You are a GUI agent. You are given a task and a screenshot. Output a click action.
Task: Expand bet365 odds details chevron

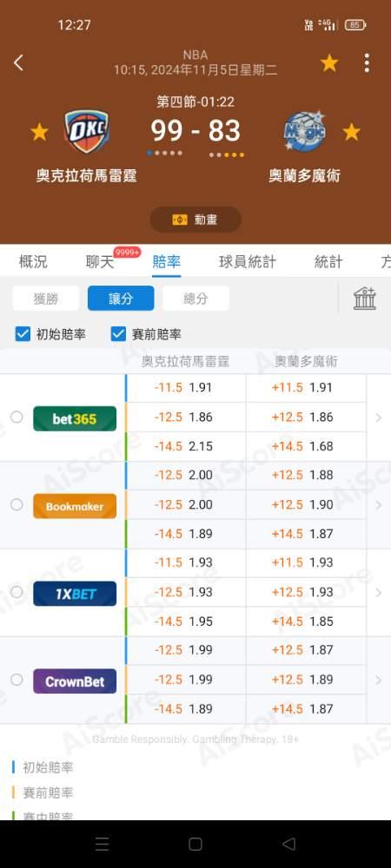pos(379,418)
